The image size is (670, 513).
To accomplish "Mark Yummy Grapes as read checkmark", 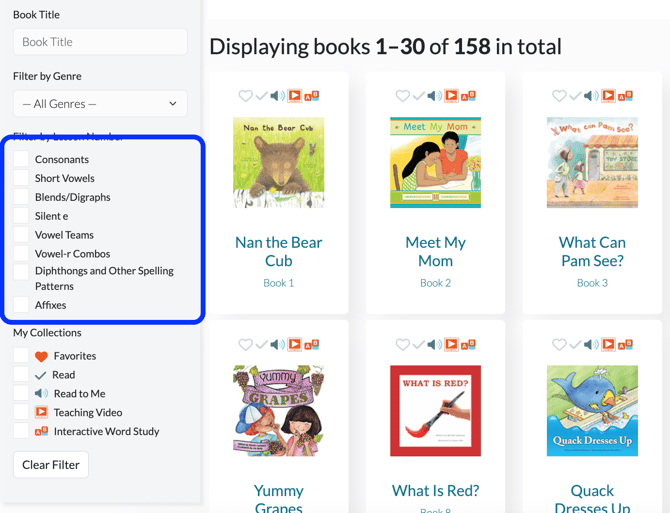I will 262,344.
